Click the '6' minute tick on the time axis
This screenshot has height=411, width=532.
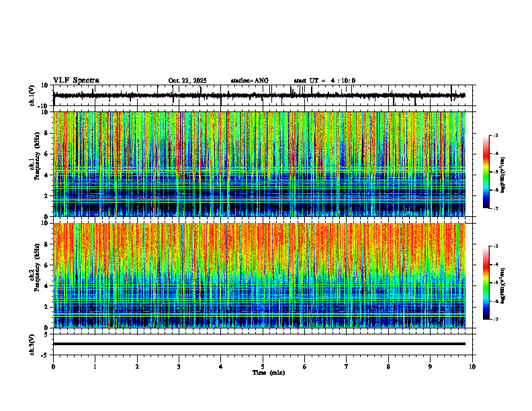coord(305,367)
